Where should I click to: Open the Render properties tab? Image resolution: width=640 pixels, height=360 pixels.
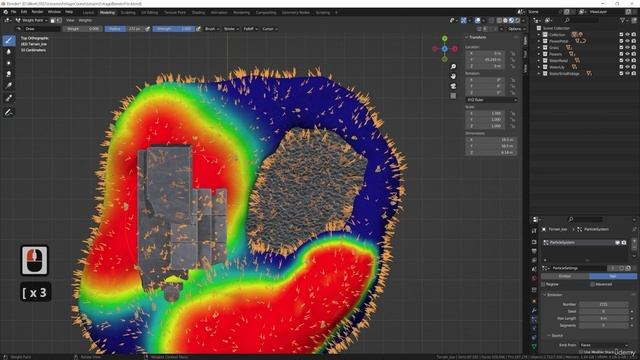click(534, 242)
